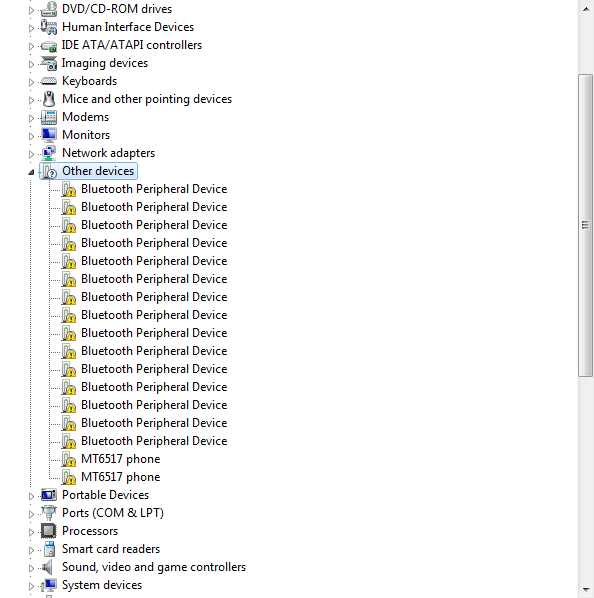The image size is (594, 598).
Task: Click the Sound, video and game controllers speaker icon
Action: pyautogui.click(x=48, y=567)
